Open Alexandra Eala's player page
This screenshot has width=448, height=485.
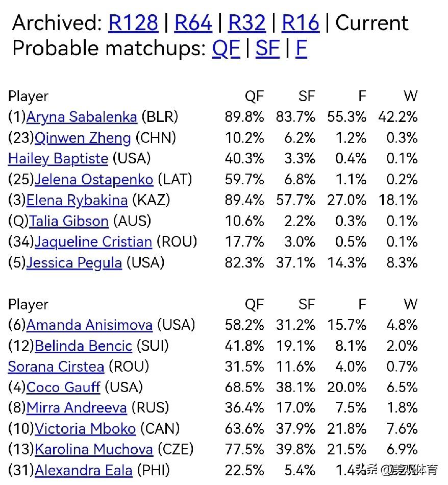point(84,470)
